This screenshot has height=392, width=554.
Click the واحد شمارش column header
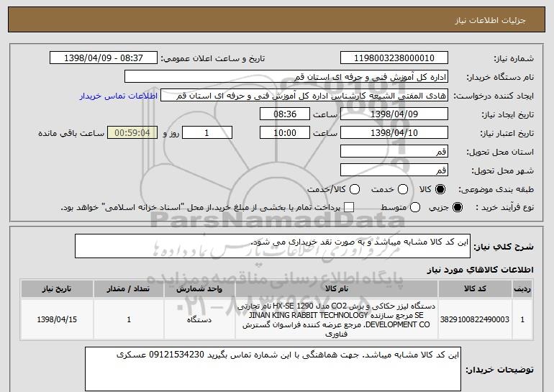click(x=199, y=289)
